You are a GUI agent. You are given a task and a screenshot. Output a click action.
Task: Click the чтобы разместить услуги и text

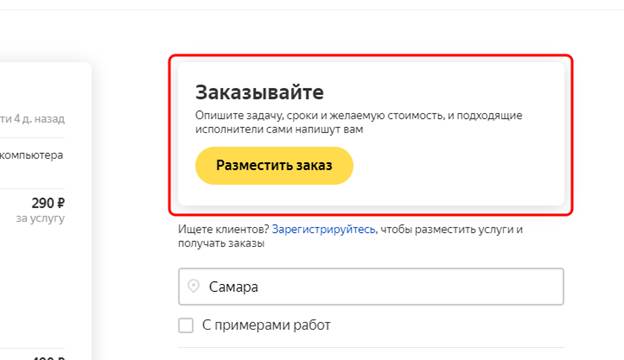click(x=451, y=229)
